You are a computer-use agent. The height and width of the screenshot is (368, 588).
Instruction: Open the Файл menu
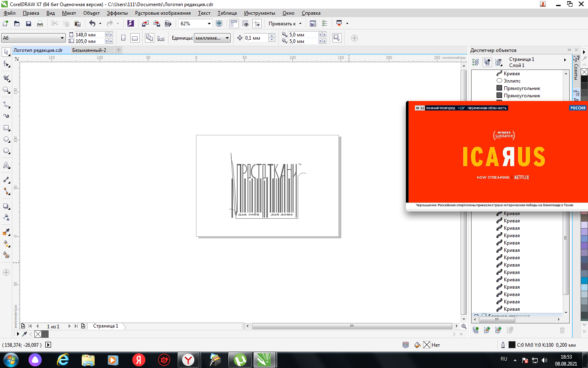[x=9, y=13]
